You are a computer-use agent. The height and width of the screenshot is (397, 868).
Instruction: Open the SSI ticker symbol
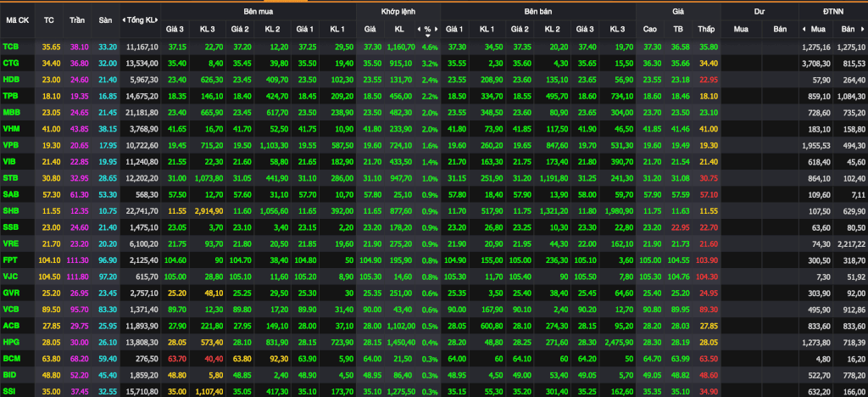(x=9, y=391)
